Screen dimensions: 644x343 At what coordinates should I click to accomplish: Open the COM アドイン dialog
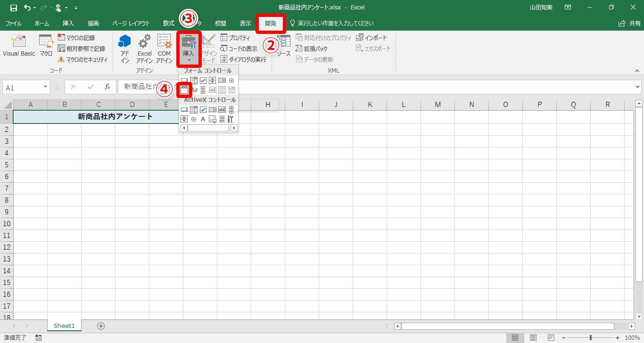tap(164, 49)
